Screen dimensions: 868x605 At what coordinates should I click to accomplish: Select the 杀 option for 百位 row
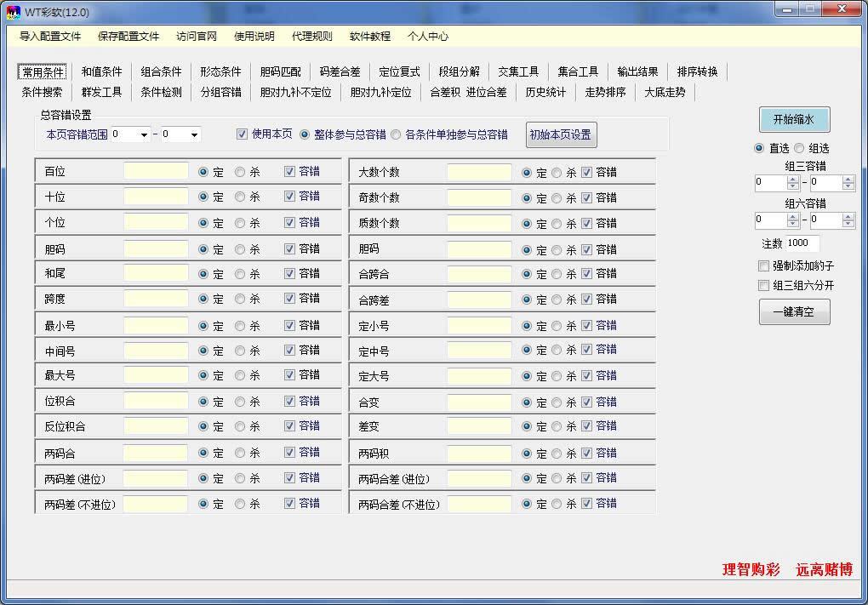click(241, 171)
